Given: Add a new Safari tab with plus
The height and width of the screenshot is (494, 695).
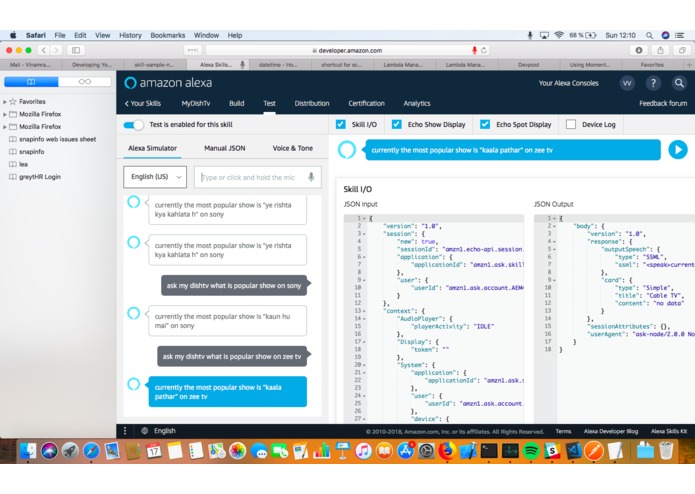Looking at the screenshot, I should [x=689, y=65].
